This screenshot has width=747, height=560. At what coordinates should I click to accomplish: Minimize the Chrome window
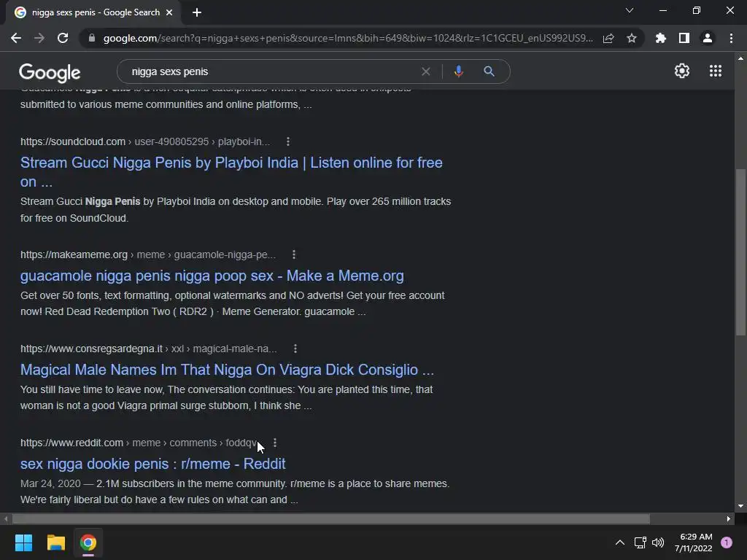click(x=662, y=10)
